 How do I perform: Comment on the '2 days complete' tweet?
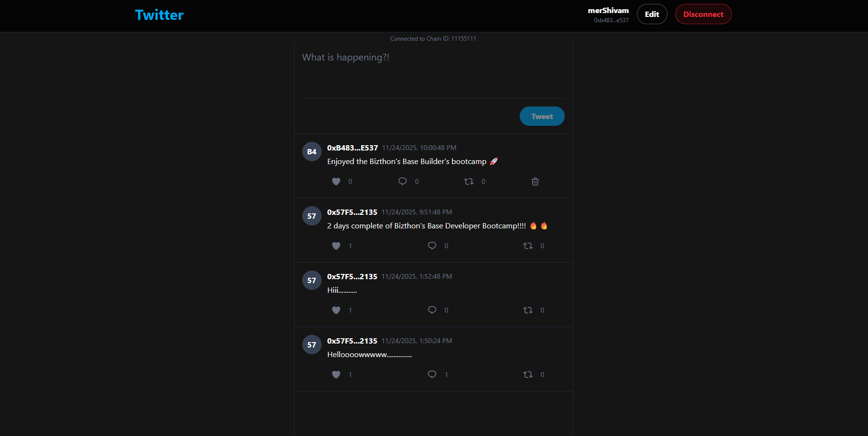tap(432, 246)
